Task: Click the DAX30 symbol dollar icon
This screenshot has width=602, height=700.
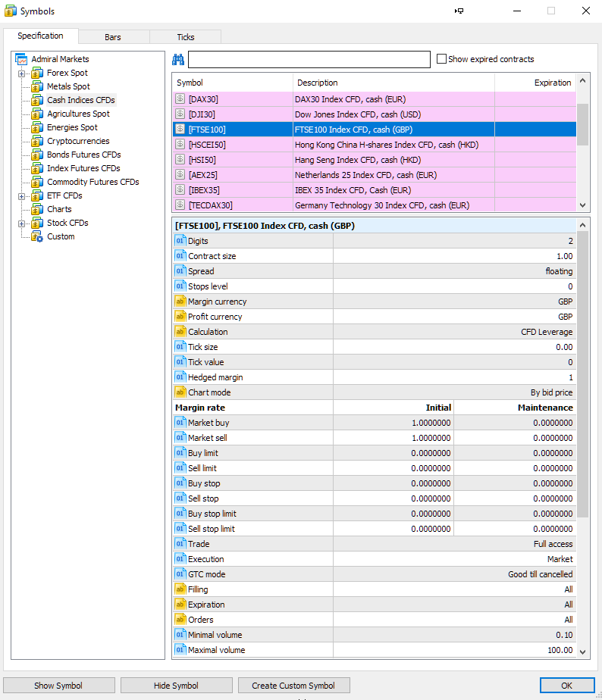Action: pyautogui.click(x=180, y=99)
